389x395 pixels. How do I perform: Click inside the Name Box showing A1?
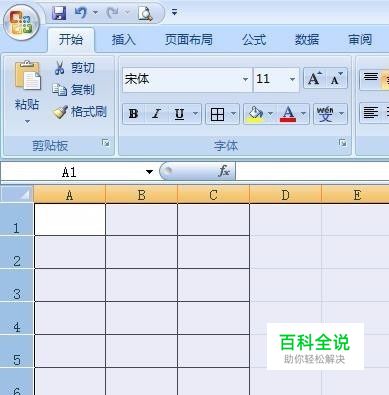[69, 172]
